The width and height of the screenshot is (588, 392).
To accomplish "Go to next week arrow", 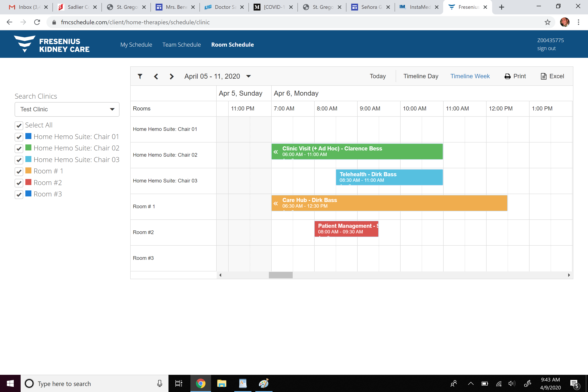I will (x=171, y=76).
